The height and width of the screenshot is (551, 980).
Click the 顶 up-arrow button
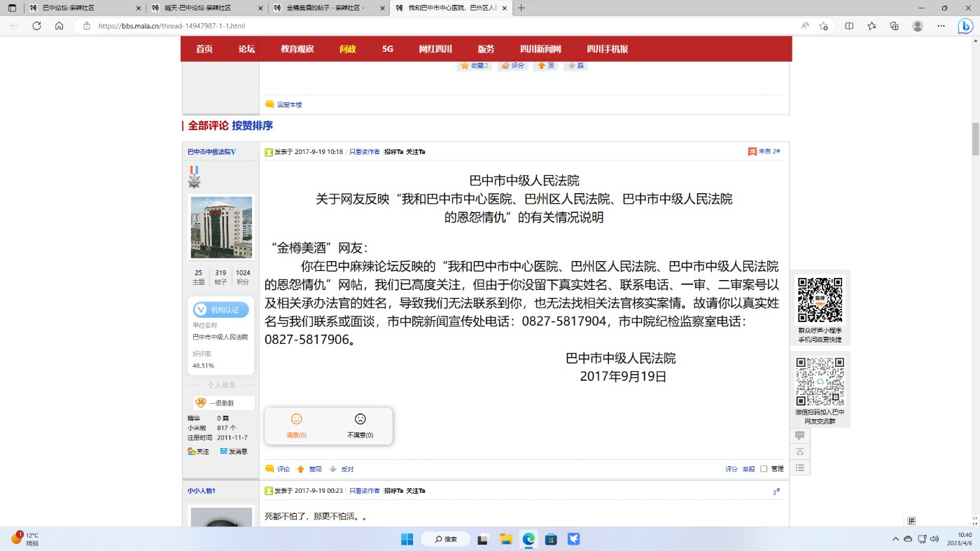pos(546,65)
